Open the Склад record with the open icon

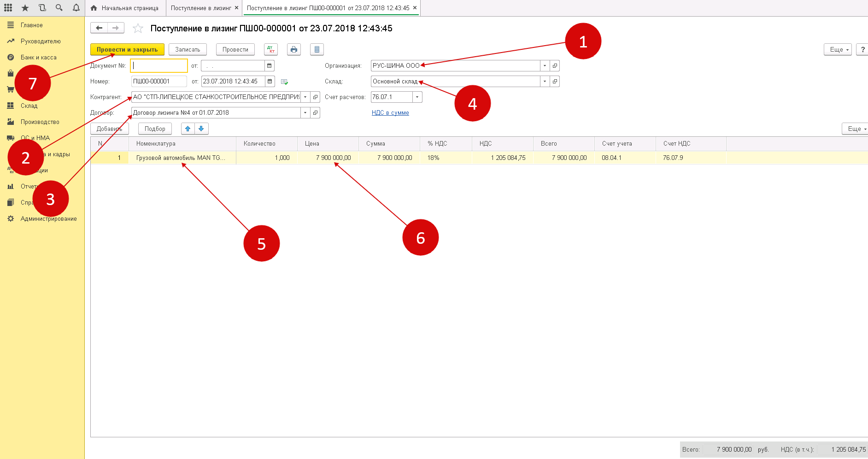555,82
